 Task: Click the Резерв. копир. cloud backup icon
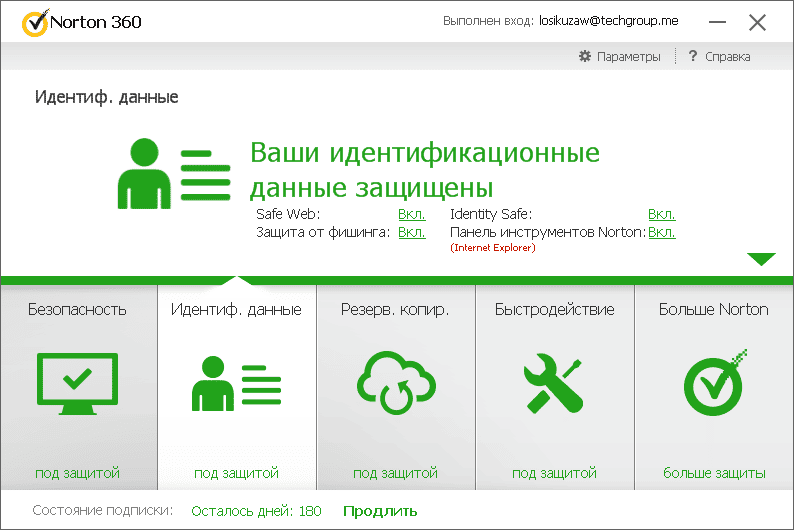tap(396, 382)
